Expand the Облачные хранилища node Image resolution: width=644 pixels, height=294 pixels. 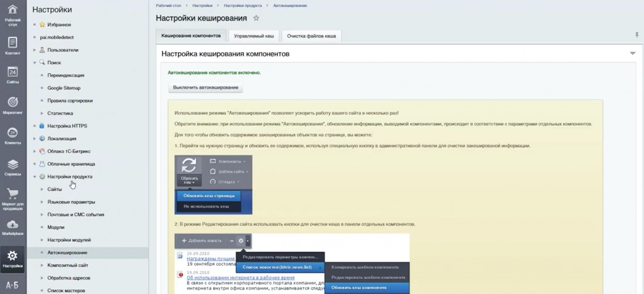coord(35,164)
